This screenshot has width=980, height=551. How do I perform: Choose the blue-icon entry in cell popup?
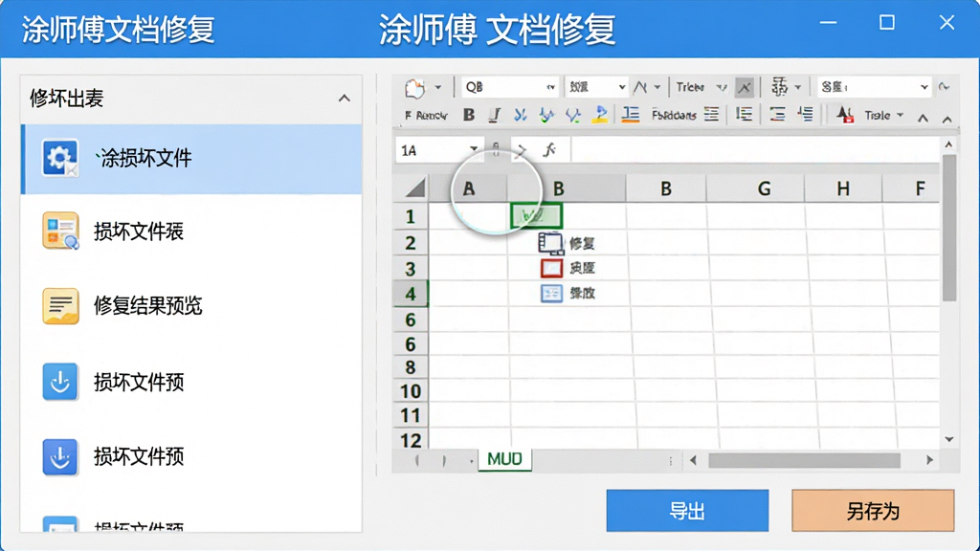coord(568,293)
